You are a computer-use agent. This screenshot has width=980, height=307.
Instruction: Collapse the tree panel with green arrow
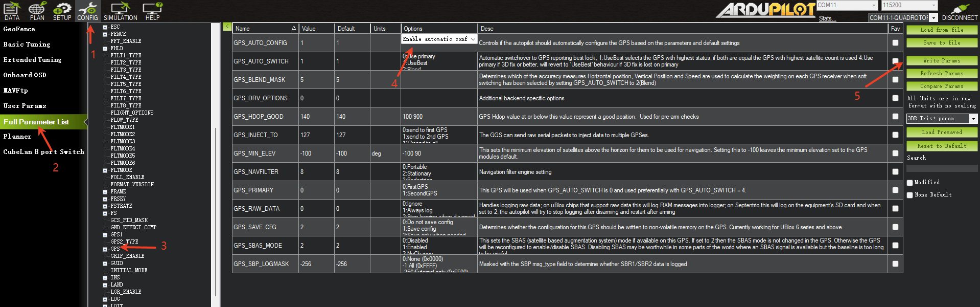pyautogui.click(x=227, y=27)
